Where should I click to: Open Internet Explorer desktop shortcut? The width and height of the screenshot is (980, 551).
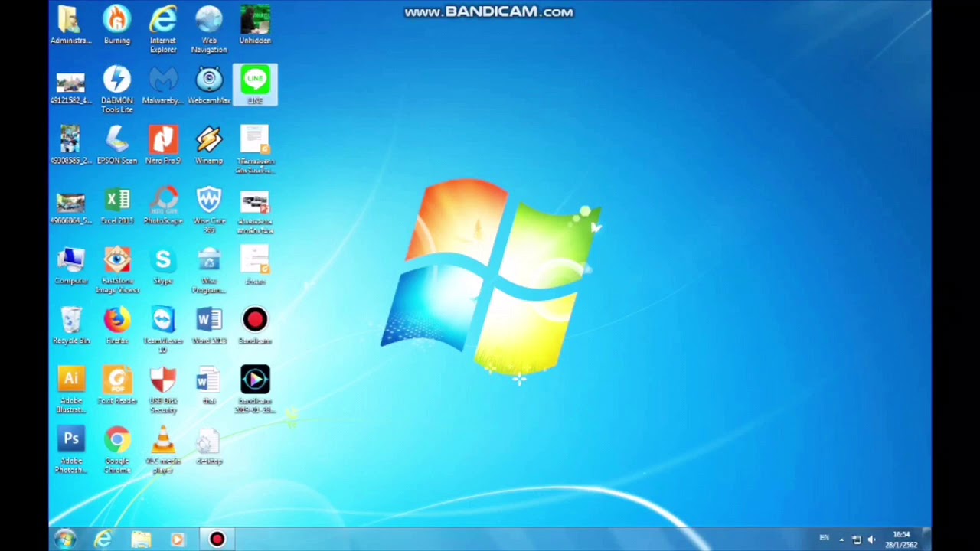(x=163, y=29)
